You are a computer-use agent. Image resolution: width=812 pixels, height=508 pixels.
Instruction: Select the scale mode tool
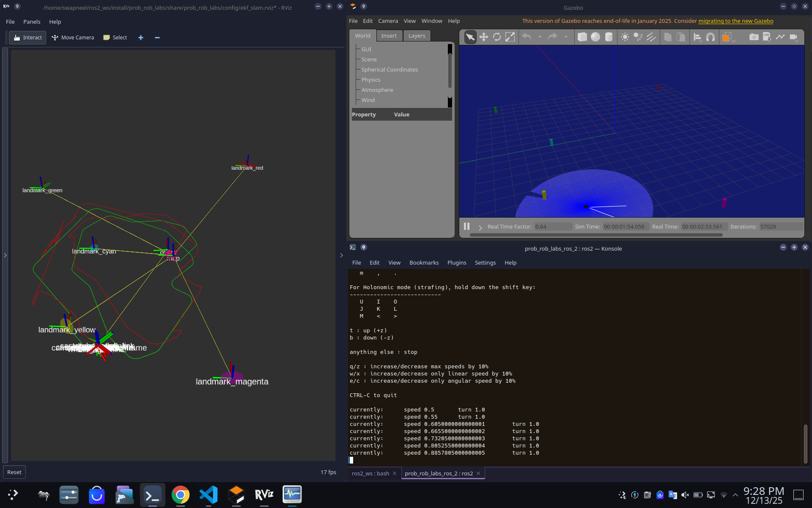coord(510,37)
